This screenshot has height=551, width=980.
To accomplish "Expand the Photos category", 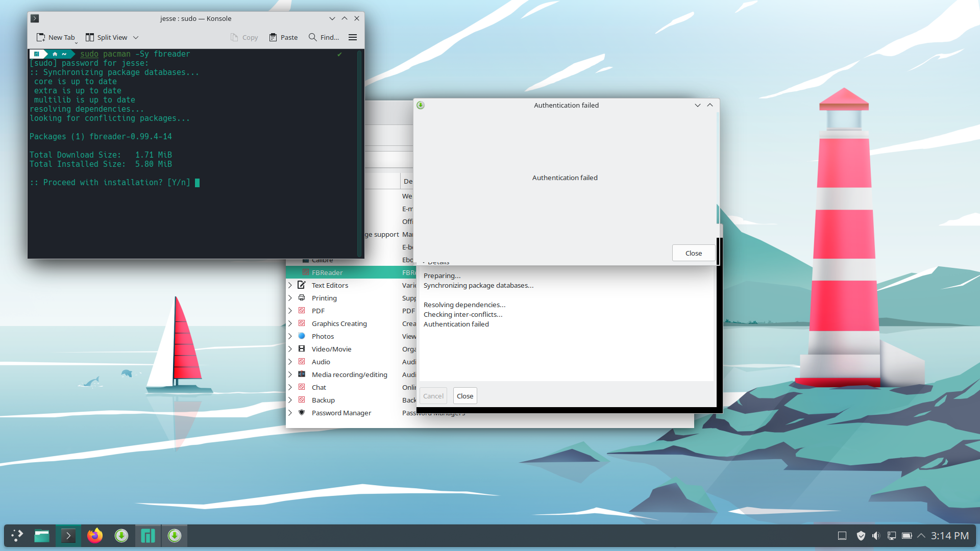I will click(x=290, y=336).
